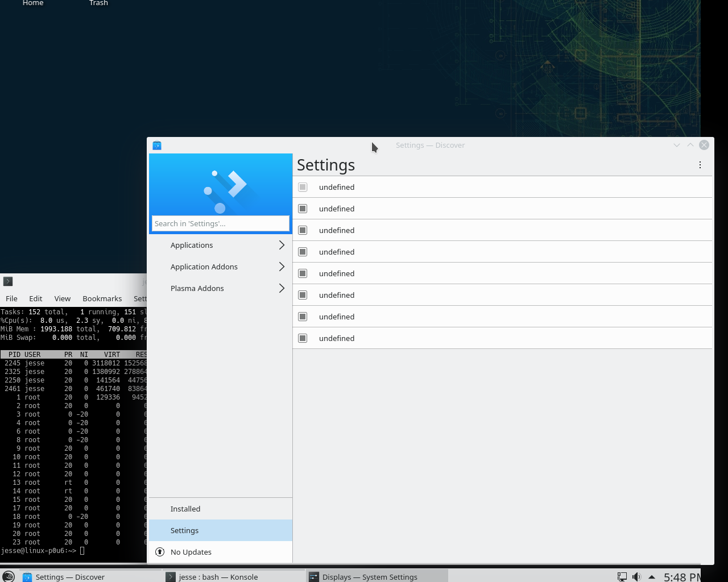
Task: Click the update icon next to No Updates
Action: click(x=160, y=552)
